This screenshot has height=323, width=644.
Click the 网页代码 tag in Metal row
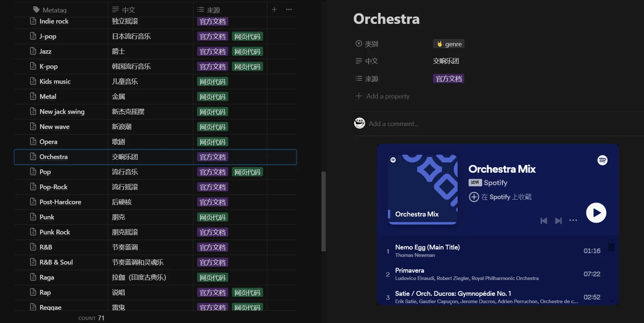tap(213, 97)
